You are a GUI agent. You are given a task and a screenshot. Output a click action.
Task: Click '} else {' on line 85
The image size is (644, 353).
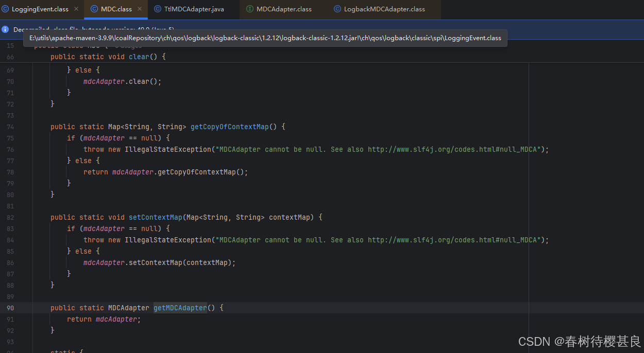pyautogui.click(x=83, y=251)
